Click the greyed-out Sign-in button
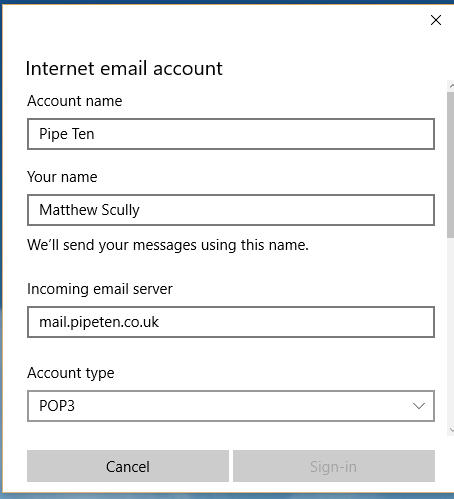 click(x=334, y=466)
